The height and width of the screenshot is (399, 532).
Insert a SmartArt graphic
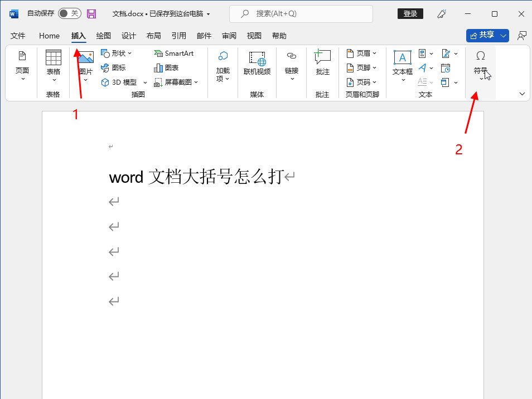click(x=174, y=53)
